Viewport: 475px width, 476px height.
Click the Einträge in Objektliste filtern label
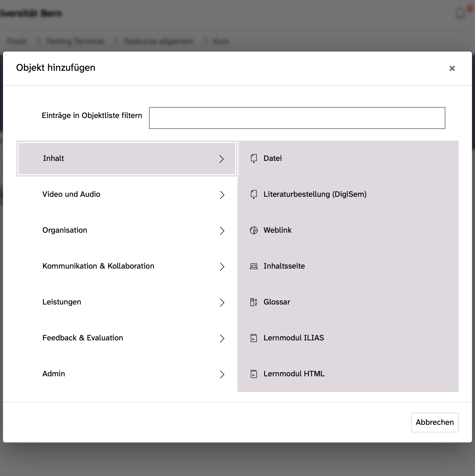(92, 116)
